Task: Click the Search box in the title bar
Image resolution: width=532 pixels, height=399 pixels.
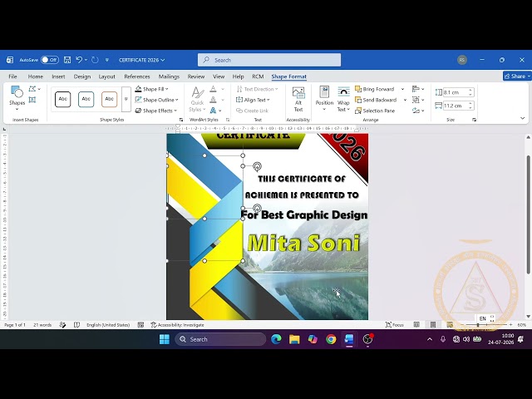Action: tap(269, 60)
